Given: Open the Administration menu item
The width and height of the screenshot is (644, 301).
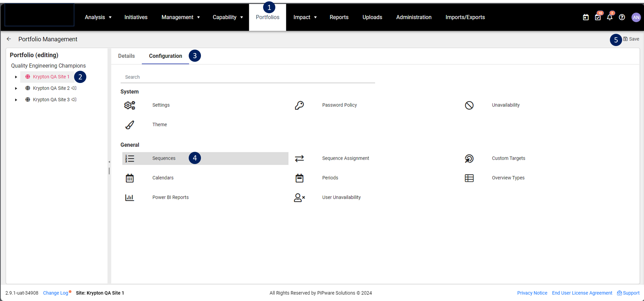Looking at the screenshot, I should (414, 17).
